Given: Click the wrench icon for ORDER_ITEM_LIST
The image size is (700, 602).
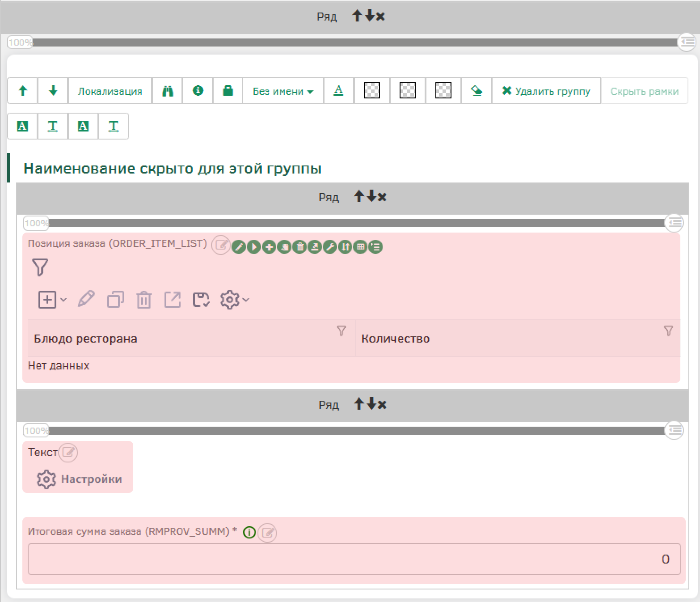Looking at the screenshot, I should click(330, 247).
